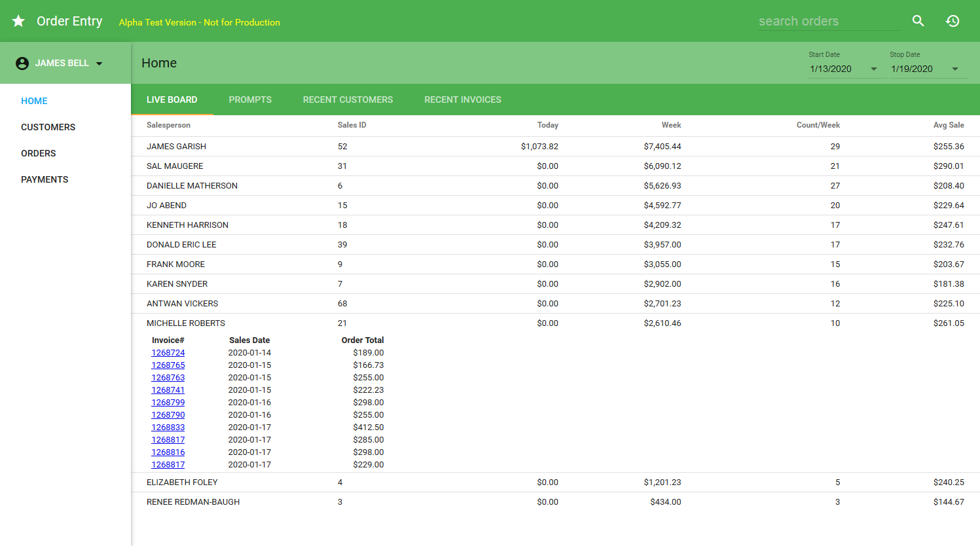980x546 pixels.
Task: Open invoice 1268816
Action: click(168, 452)
